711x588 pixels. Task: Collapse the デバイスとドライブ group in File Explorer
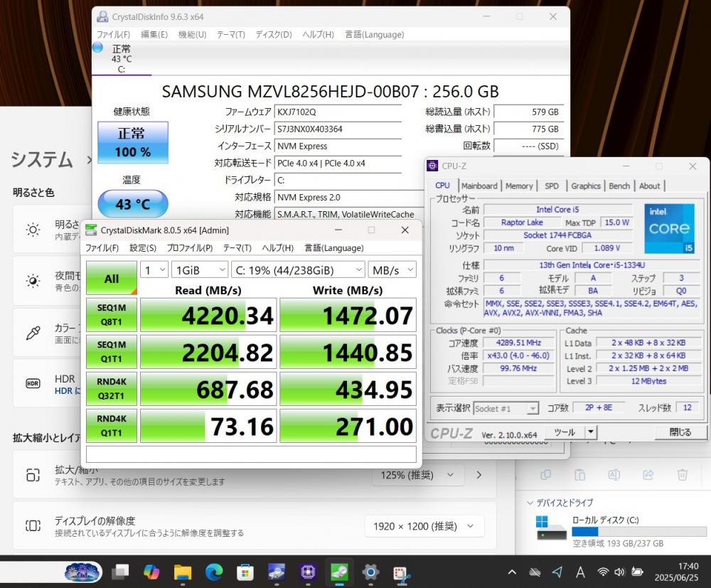[x=530, y=503]
